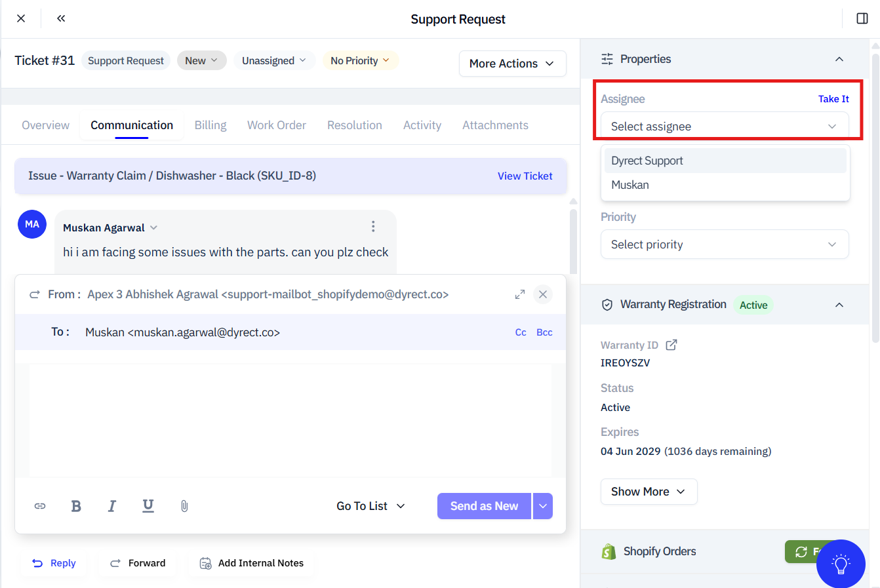Toggle bold formatting

pos(76,506)
